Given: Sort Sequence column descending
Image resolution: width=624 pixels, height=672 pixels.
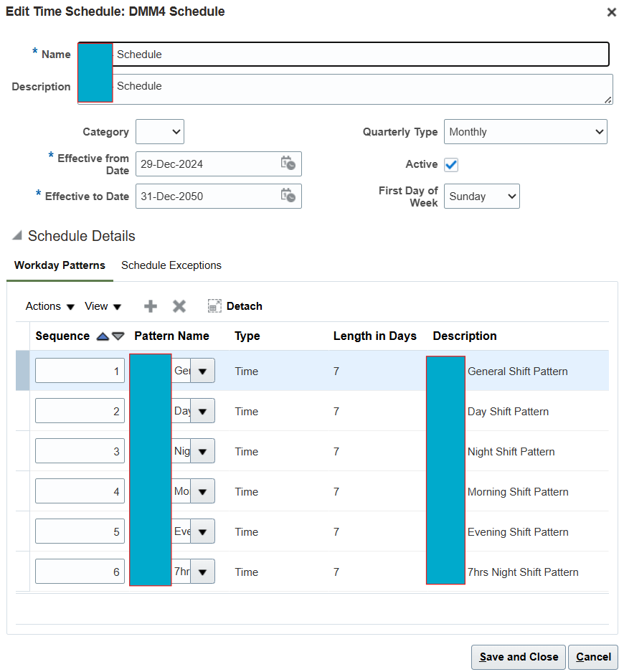Looking at the screenshot, I should (118, 336).
